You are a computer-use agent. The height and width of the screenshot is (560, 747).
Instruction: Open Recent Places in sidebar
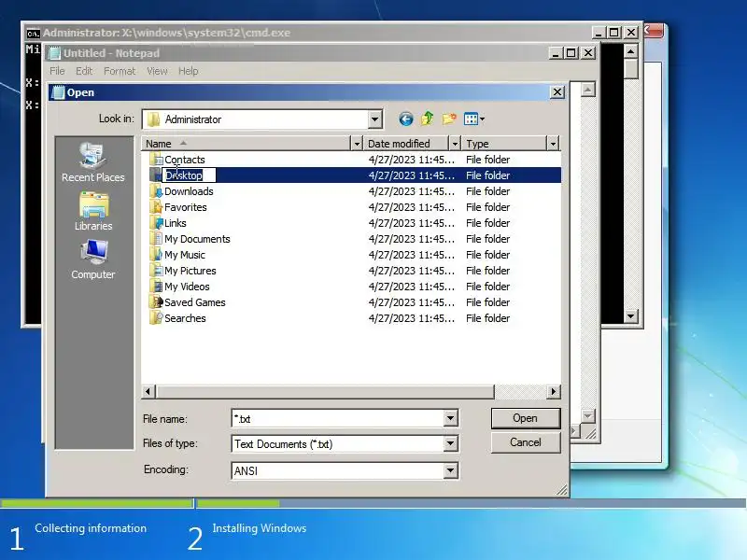(92, 162)
